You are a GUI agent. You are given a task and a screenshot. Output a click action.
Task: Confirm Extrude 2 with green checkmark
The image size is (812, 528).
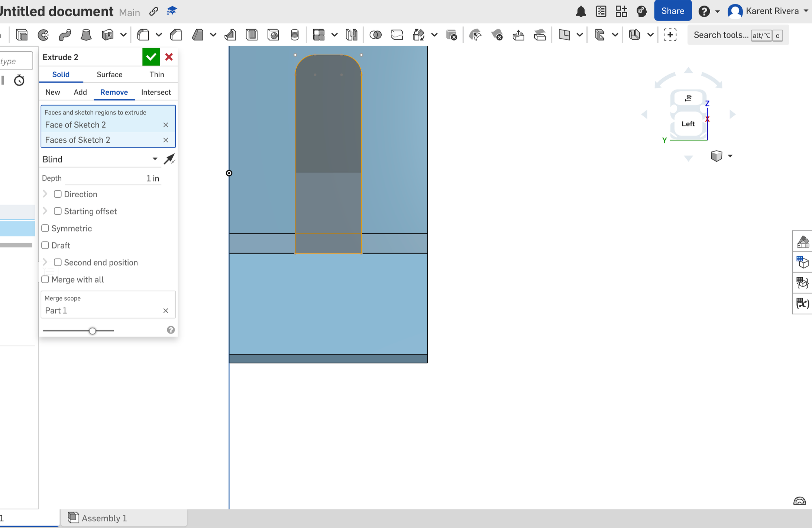coord(151,57)
